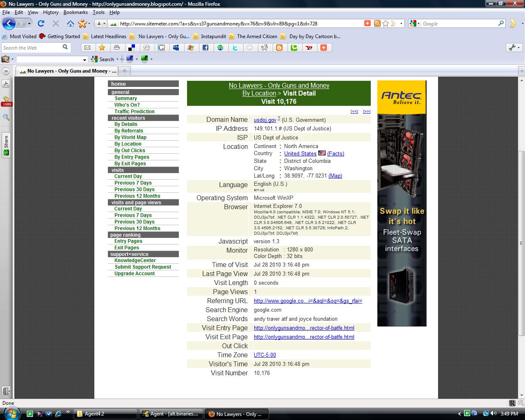Click the Reddit alien toolbar icon

click(265, 48)
